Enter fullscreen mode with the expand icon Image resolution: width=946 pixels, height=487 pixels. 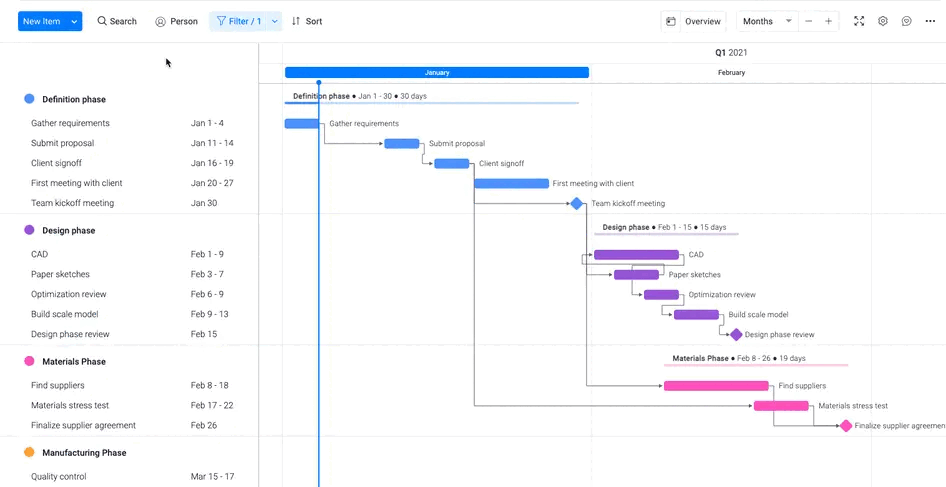pyautogui.click(x=859, y=21)
